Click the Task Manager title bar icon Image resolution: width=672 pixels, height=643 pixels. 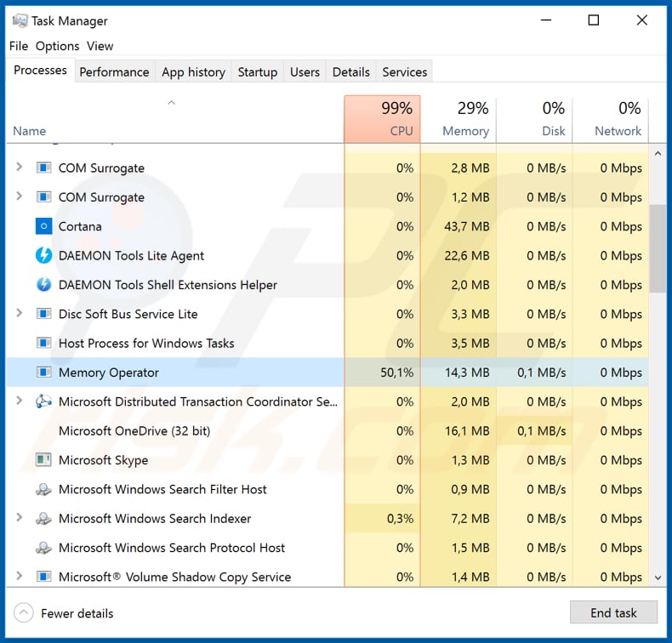coord(20,20)
